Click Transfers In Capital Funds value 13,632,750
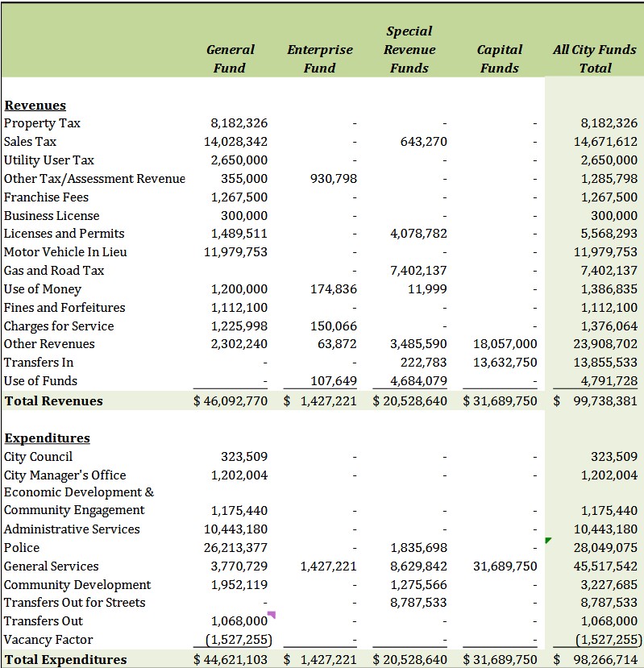 tap(505, 363)
